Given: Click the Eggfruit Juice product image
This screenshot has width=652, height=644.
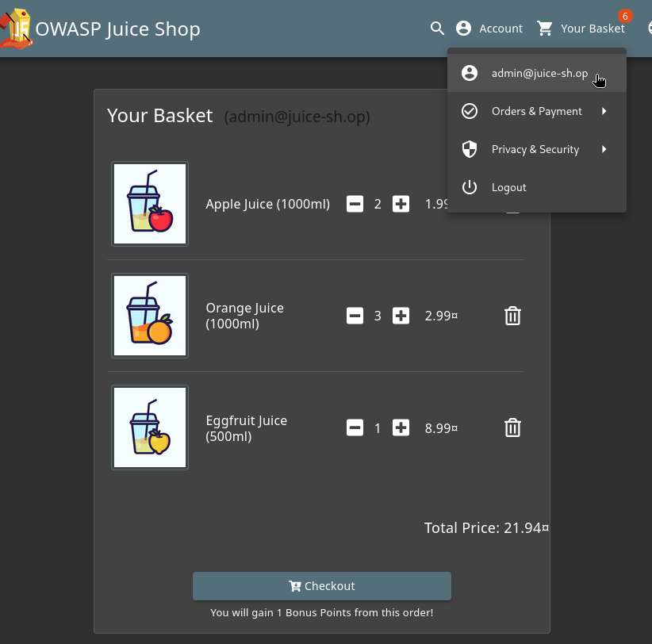Looking at the screenshot, I should pos(150,427).
